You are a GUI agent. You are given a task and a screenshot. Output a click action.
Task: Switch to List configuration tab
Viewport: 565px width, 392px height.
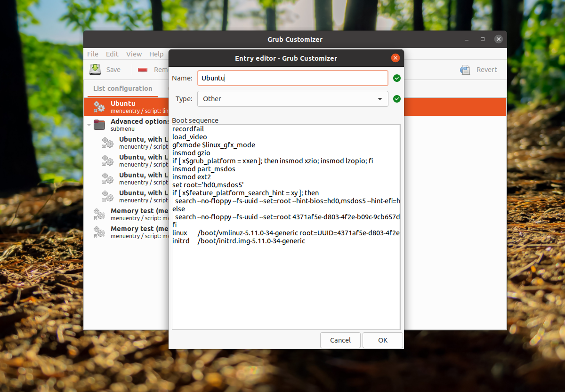pyautogui.click(x=122, y=88)
